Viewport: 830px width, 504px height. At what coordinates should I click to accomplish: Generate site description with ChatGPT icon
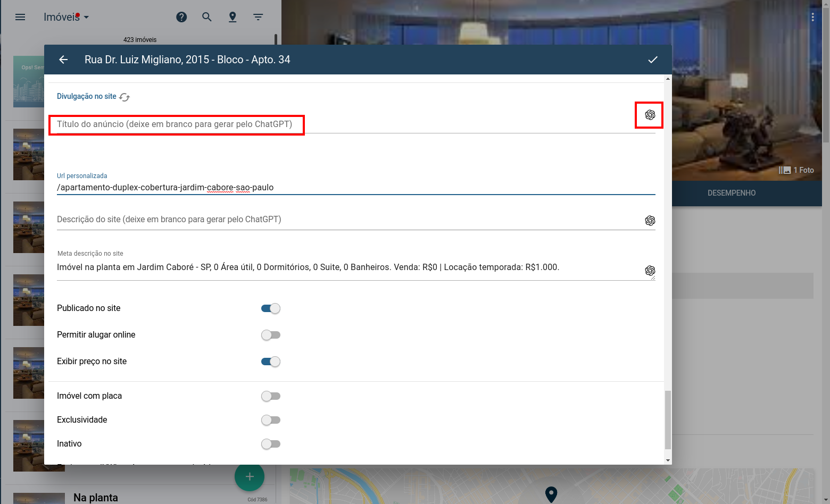coord(650,221)
